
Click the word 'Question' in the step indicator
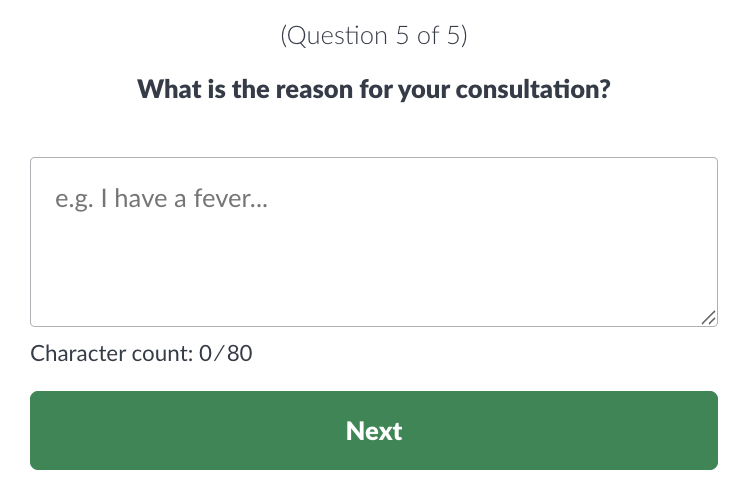coord(336,36)
